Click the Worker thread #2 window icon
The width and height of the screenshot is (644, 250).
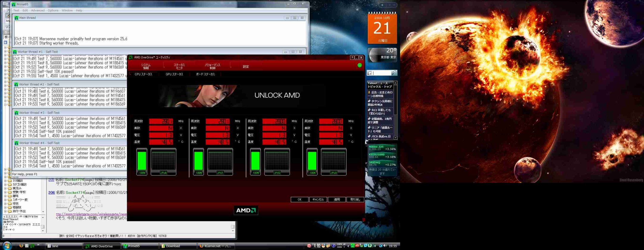[16, 85]
